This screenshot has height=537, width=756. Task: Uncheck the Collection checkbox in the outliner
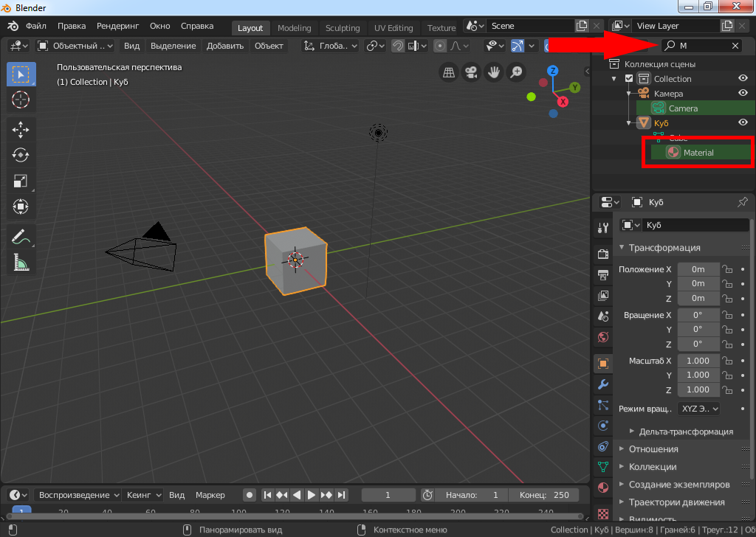(629, 79)
